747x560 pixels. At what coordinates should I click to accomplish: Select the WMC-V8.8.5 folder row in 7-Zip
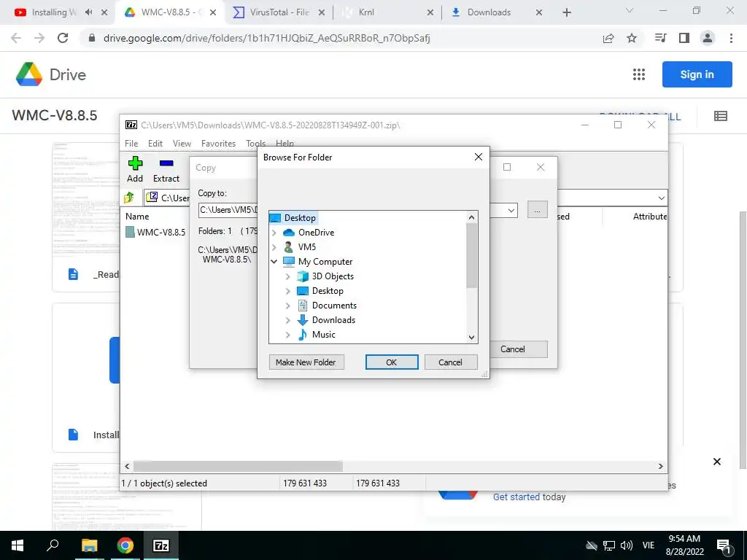[x=155, y=233]
